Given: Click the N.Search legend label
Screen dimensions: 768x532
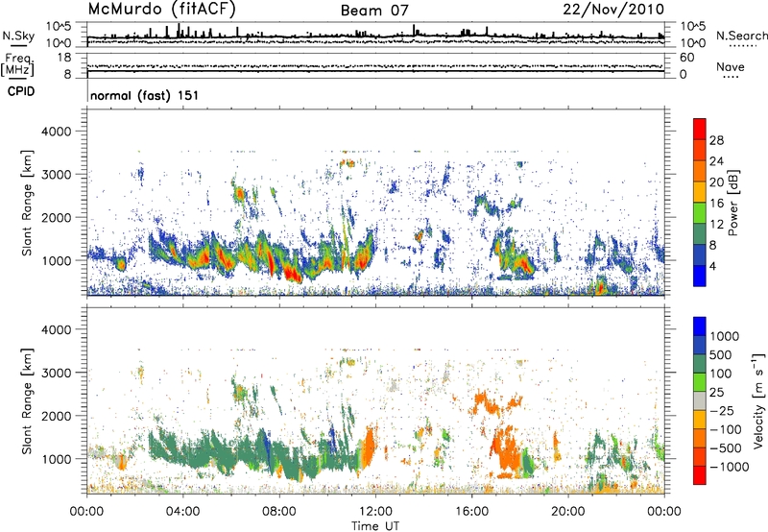Looking at the screenshot, I should (741, 36).
